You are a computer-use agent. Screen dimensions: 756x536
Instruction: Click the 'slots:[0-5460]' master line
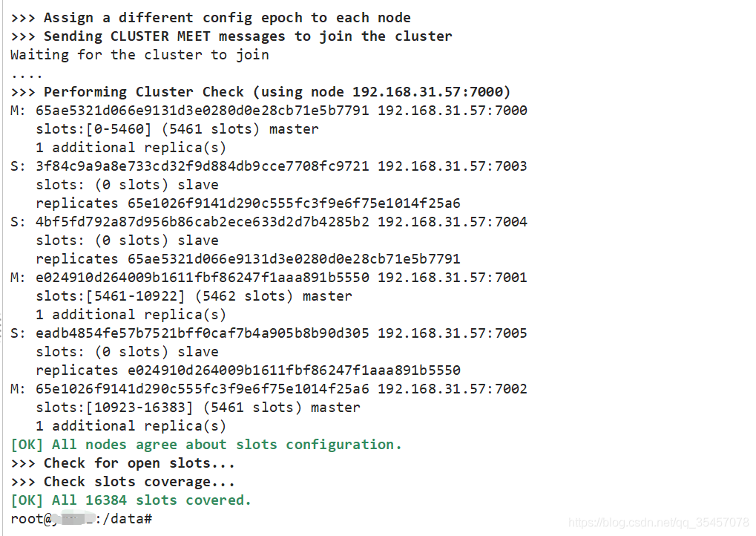pyautogui.click(x=177, y=129)
